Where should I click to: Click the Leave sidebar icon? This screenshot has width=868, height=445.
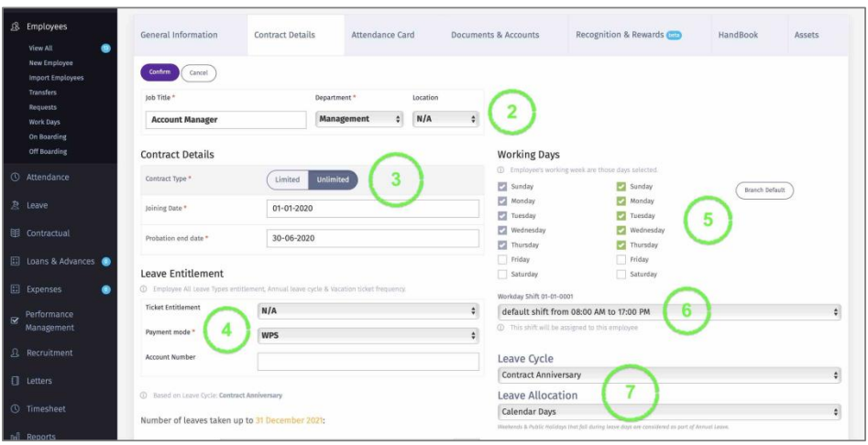16,206
